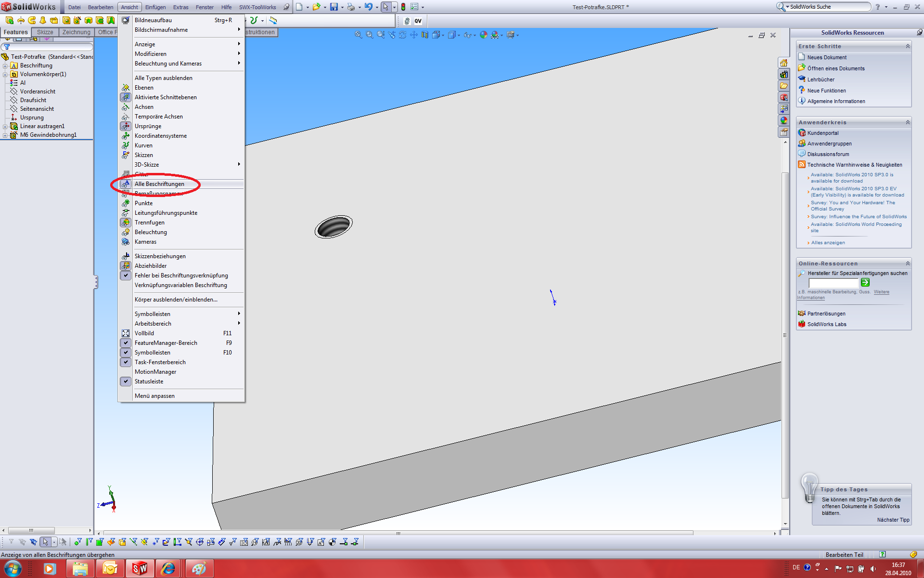This screenshot has width=924, height=578.
Task: Click the SolidWorks Suche search box
Action: pos(829,7)
